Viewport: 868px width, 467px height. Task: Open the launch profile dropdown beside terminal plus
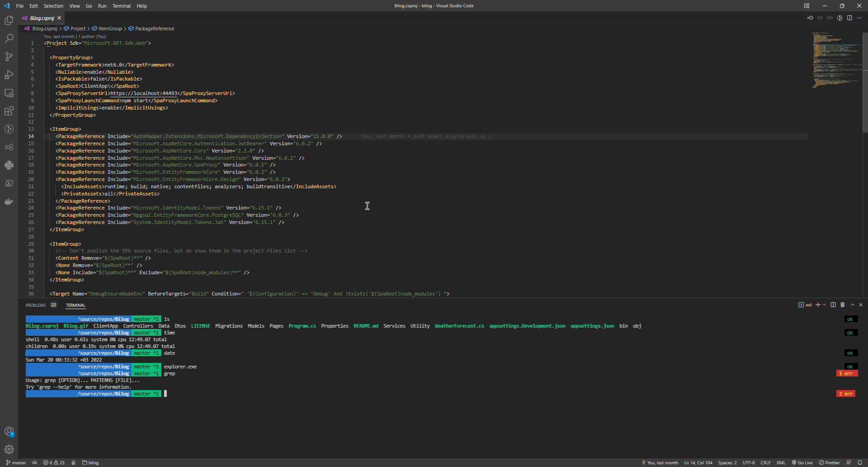[825, 305]
